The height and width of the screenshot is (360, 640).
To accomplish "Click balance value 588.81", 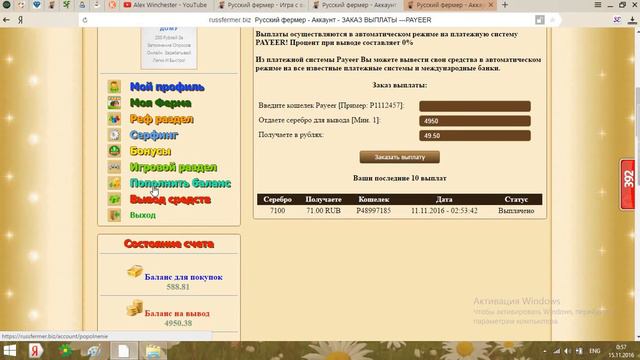I will point(178,287).
